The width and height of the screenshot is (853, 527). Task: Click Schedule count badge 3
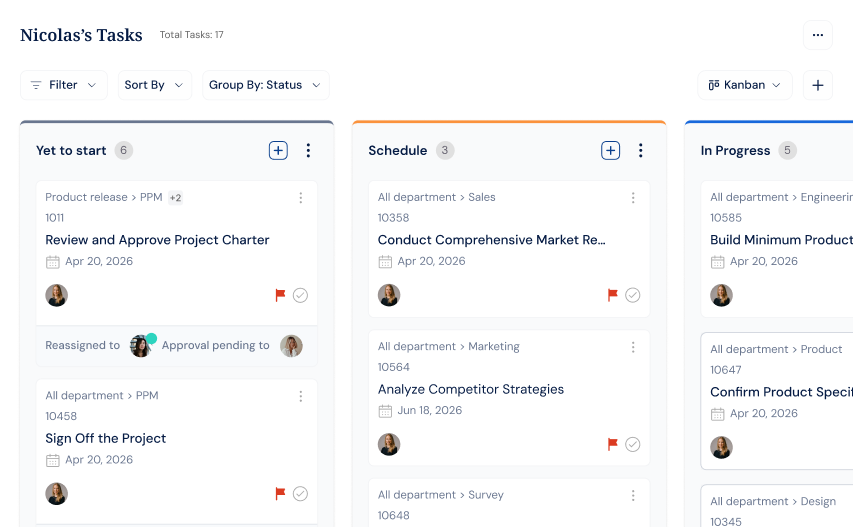click(x=445, y=151)
